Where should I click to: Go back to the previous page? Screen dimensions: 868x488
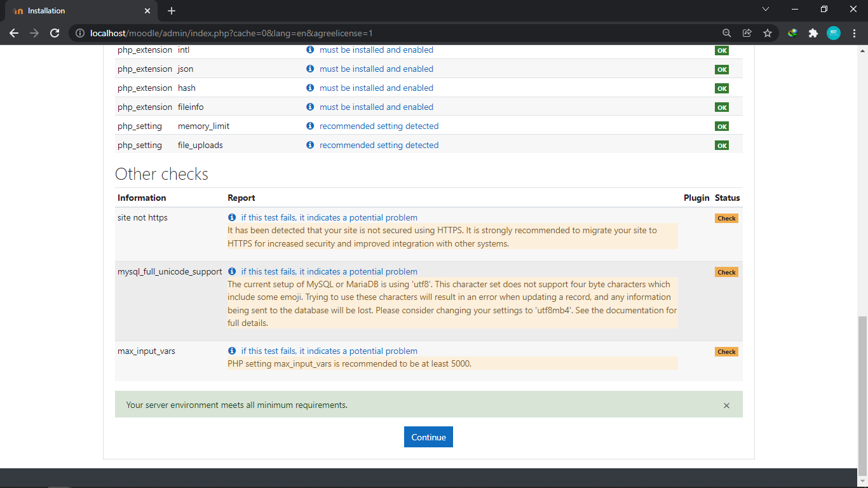pyautogui.click(x=14, y=33)
